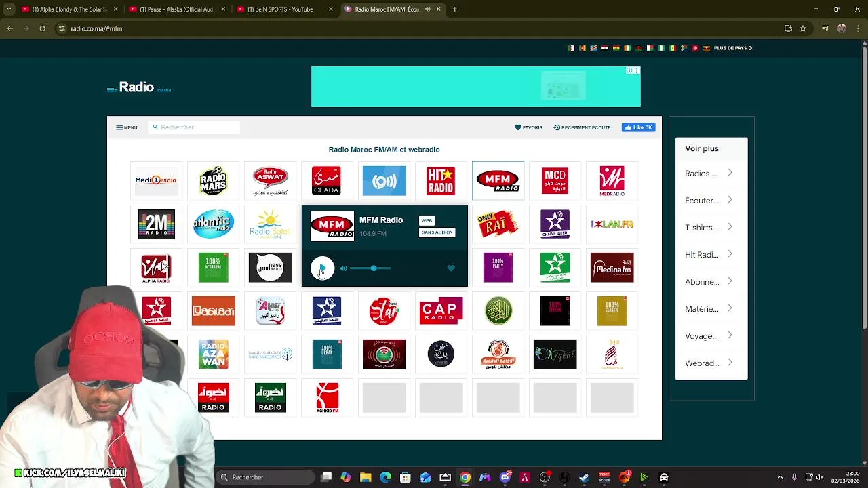Select the Cap Radio station logo
This screenshot has width=868, height=488.
coord(441,311)
